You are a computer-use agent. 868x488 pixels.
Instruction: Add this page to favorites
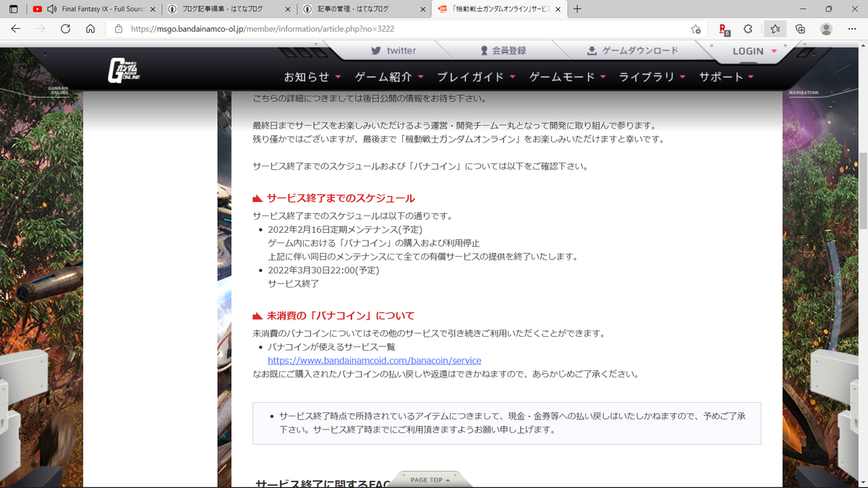click(x=695, y=29)
